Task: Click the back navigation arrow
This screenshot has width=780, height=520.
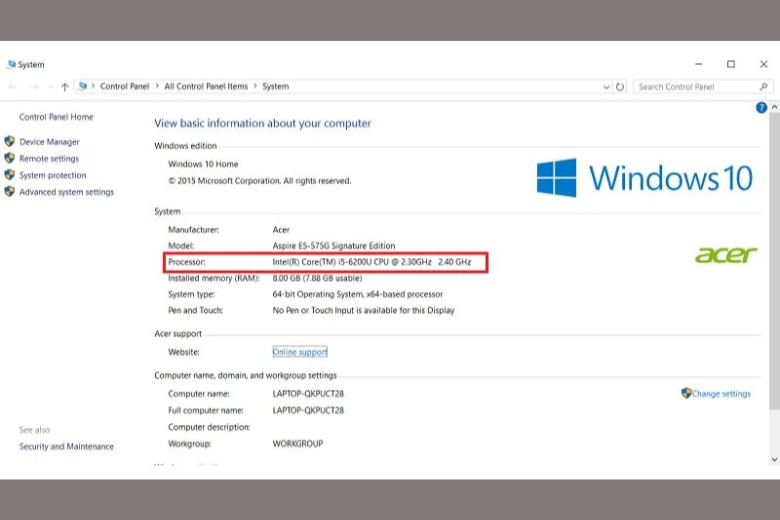Action: [13, 87]
